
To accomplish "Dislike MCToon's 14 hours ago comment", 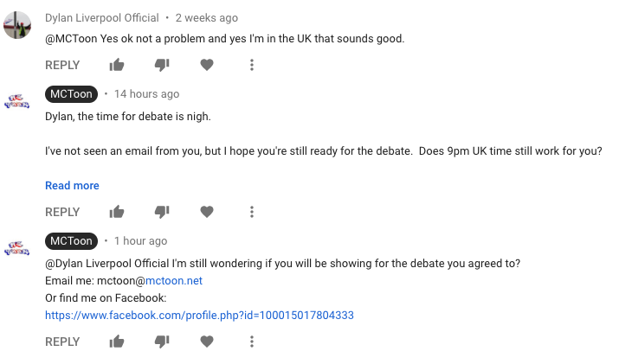I will click(x=161, y=212).
